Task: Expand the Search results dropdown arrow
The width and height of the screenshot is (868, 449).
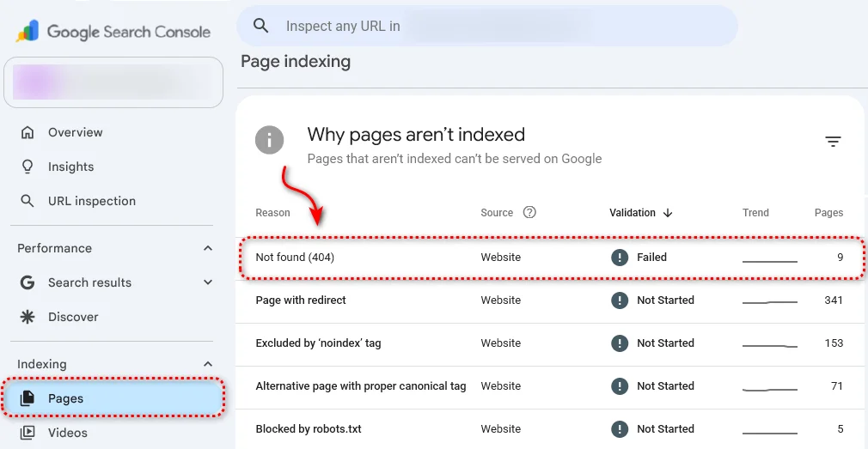Action: click(208, 282)
